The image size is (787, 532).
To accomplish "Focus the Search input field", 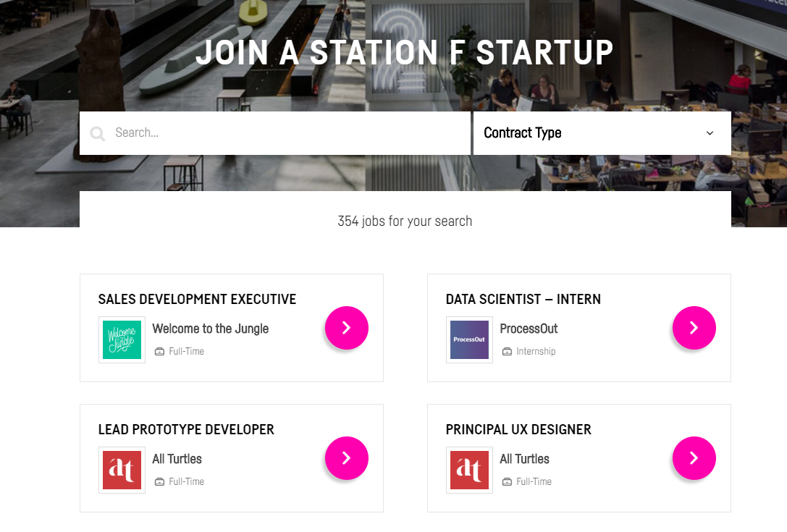I will (290, 133).
